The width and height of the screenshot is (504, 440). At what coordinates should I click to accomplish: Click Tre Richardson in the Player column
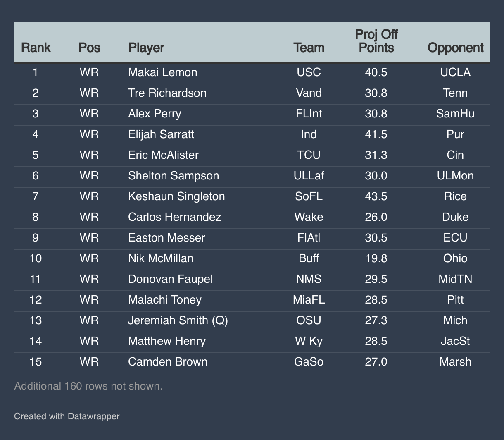(167, 93)
